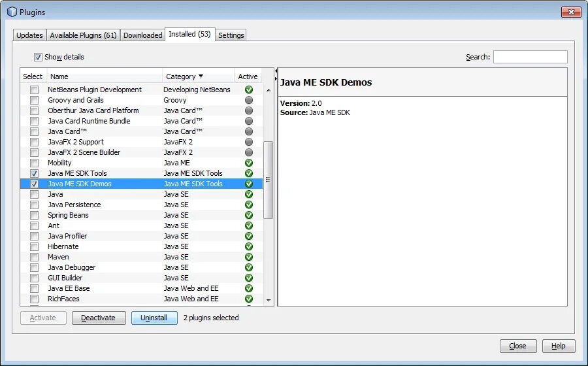Select the Java Profiler row name

pyautogui.click(x=67, y=236)
